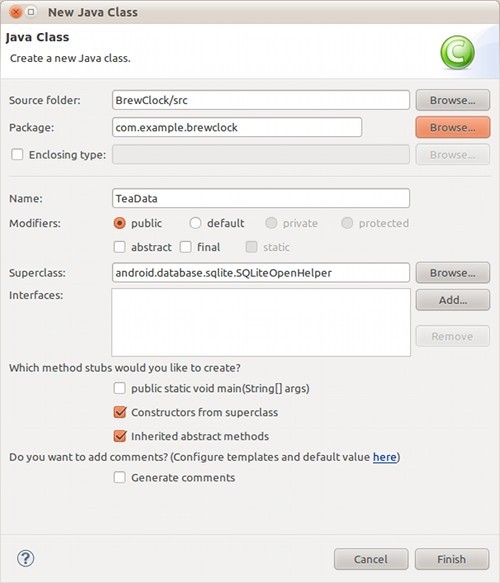Select the default modifier radio button
The width and height of the screenshot is (500, 583).
click(x=195, y=223)
